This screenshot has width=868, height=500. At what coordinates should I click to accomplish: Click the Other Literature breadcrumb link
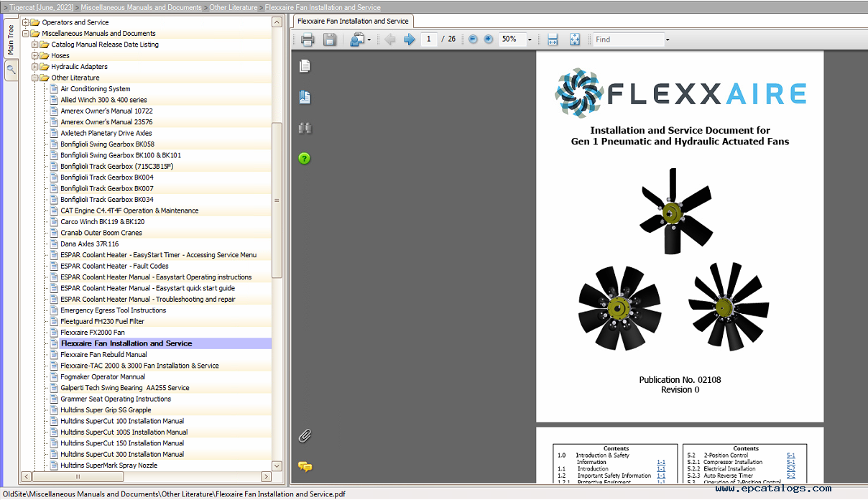pyautogui.click(x=233, y=7)
